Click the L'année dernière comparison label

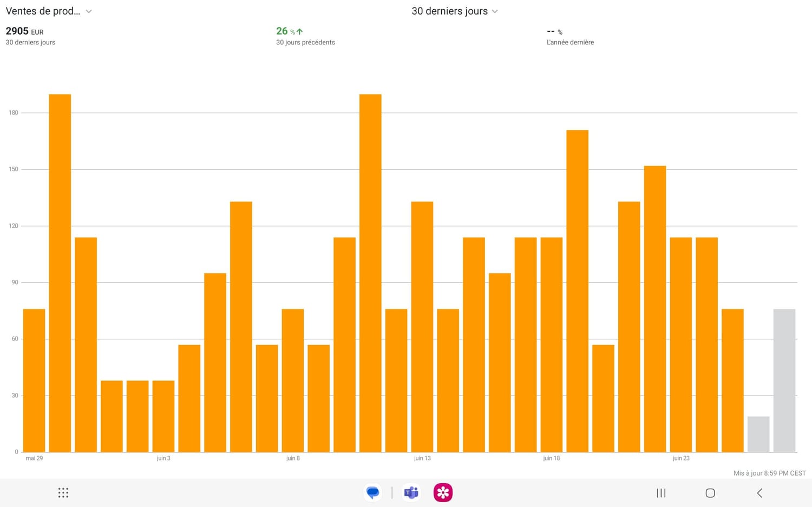click(x=570, y=42)
